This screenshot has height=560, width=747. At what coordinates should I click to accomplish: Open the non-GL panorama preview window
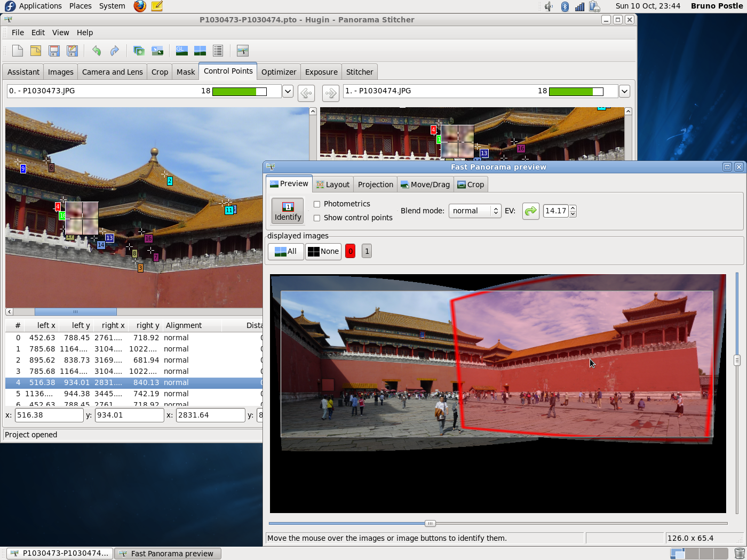click(x=200, y=50)
